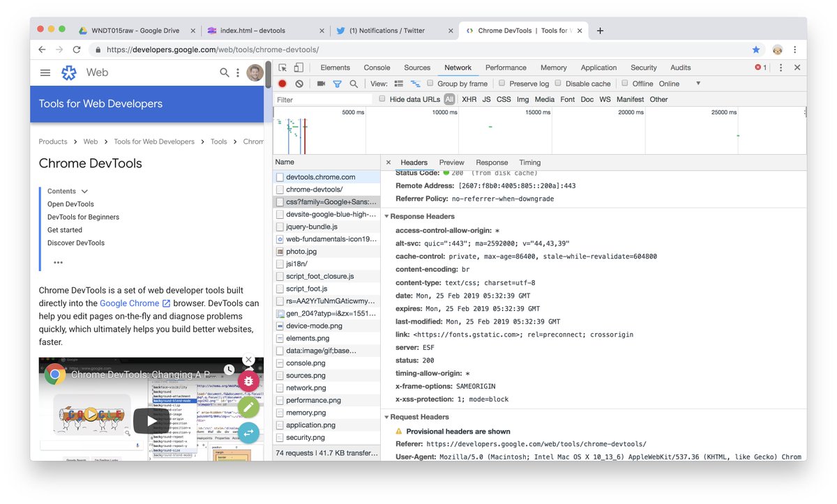Click the Get started contents link
Screen dimensions: 837x504
(x=65, y=230)
